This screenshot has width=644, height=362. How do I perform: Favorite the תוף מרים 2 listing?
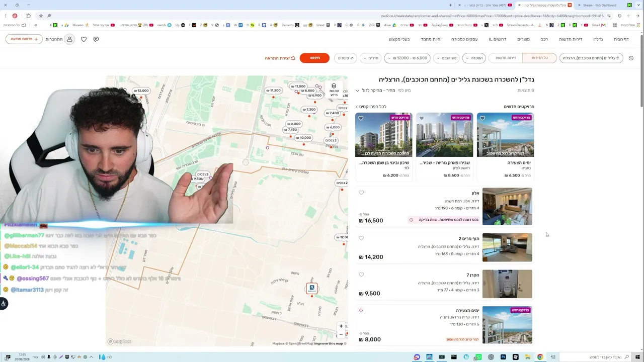[x=361, y=238]
